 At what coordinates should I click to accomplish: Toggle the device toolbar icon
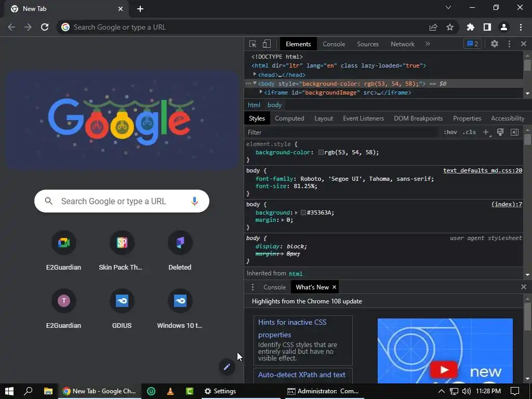point(267,44)
